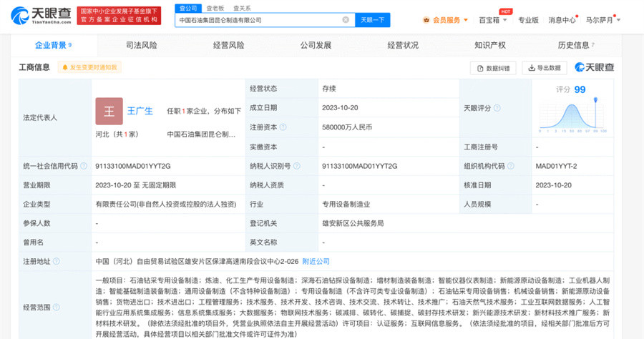The image size is (644, 339).
Task: Click the 中国石油集团昆仑制... company link
Action: (x=201, y=134)
